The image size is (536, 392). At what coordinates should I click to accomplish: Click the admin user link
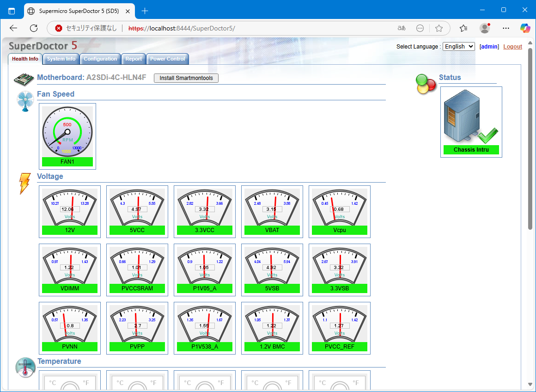click(489, 47)
